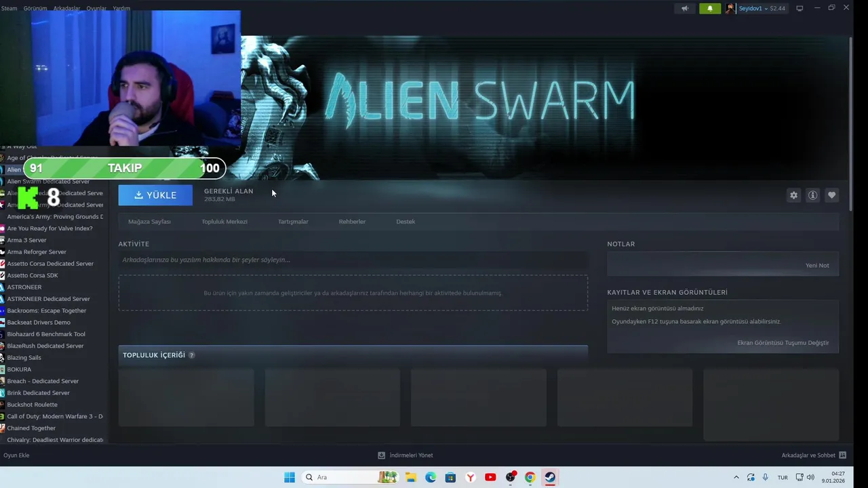Click the İndirmeleri Yönet label
The image size is (868, 488).
(x=411, y=455)
